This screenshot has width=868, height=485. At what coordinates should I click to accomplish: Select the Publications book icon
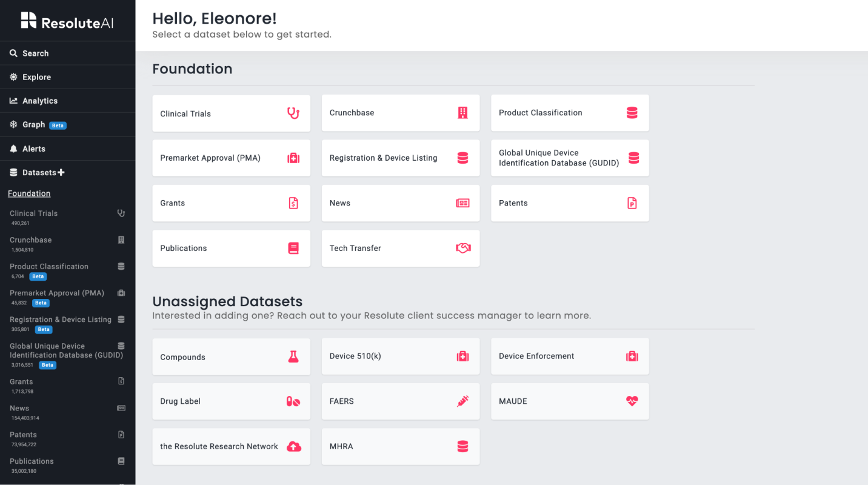click(x=293, y=248)
